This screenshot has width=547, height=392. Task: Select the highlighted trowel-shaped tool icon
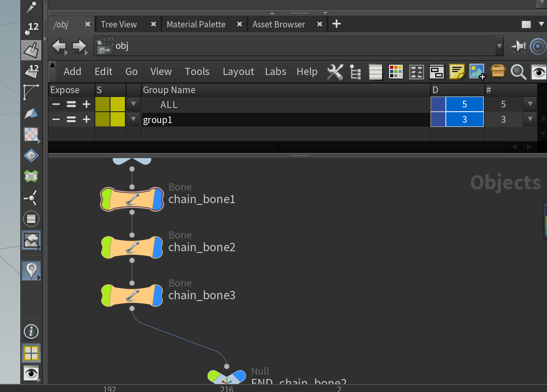[x=31, y=51]
